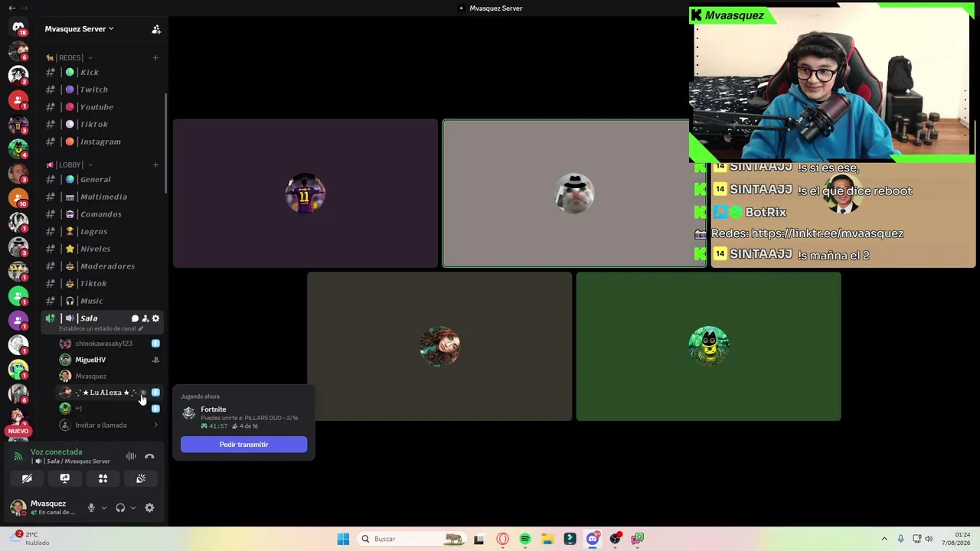This screenshot has width=980, height=551.
Task: Open OBS Studio from the taskbar
Action: click(x=615, y=539)
